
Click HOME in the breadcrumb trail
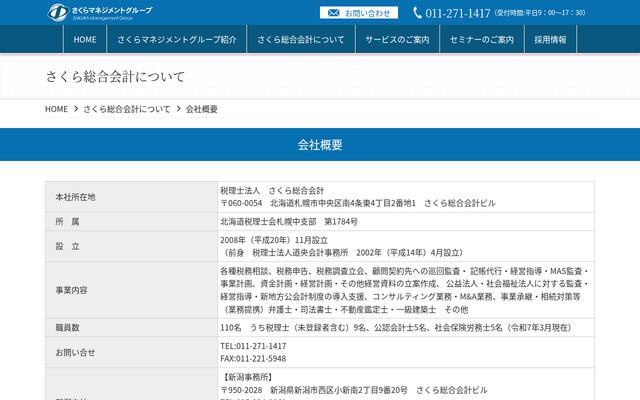pyautogui.click(x=56, y=109)
